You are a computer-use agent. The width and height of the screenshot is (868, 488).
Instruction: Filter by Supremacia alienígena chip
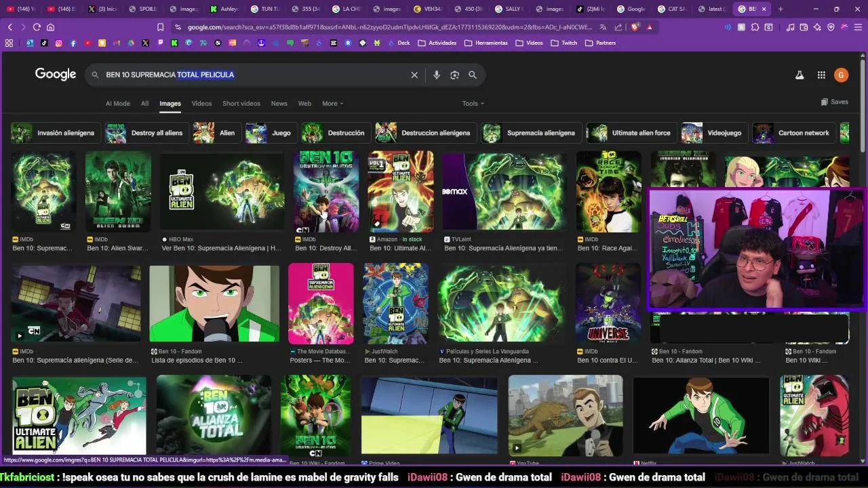pos(531,133)
